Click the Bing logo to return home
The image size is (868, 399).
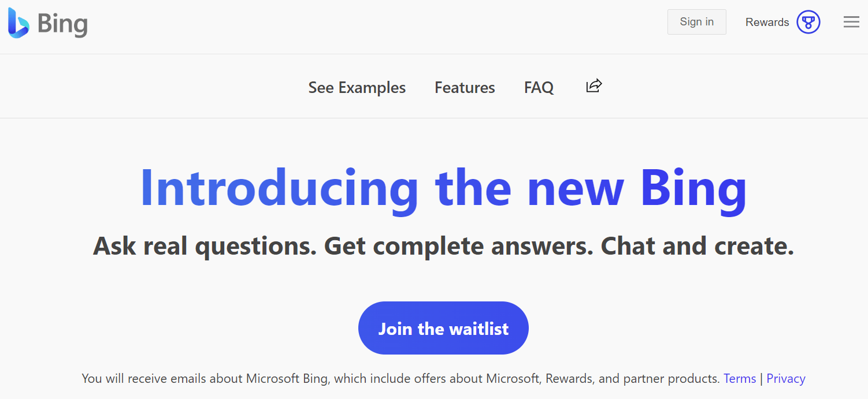[47, 23]
